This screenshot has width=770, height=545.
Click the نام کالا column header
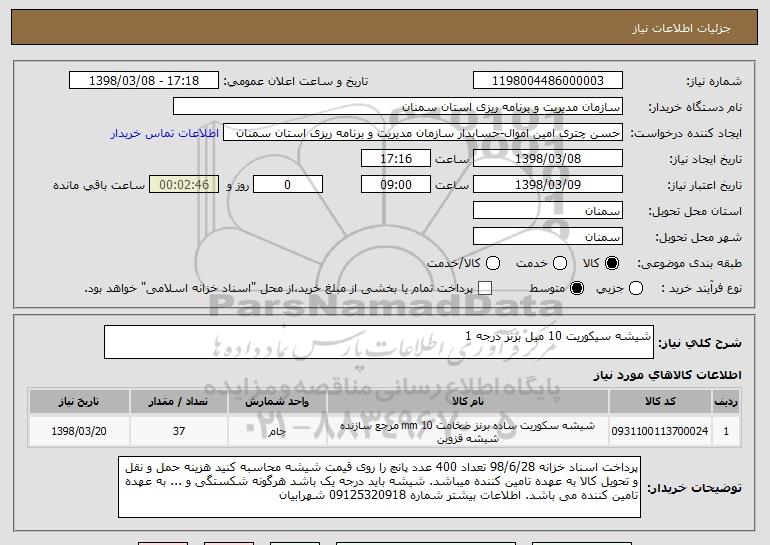[468, 402]
